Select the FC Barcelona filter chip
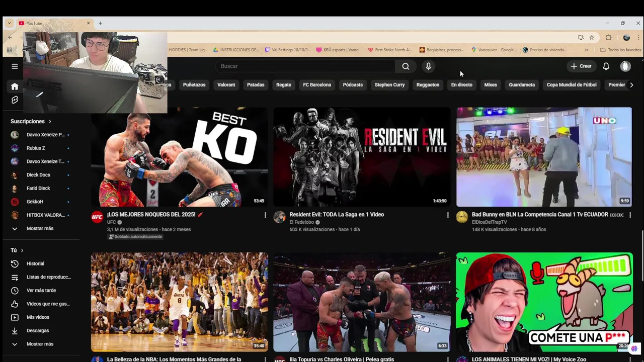 (x=317, y=85)
